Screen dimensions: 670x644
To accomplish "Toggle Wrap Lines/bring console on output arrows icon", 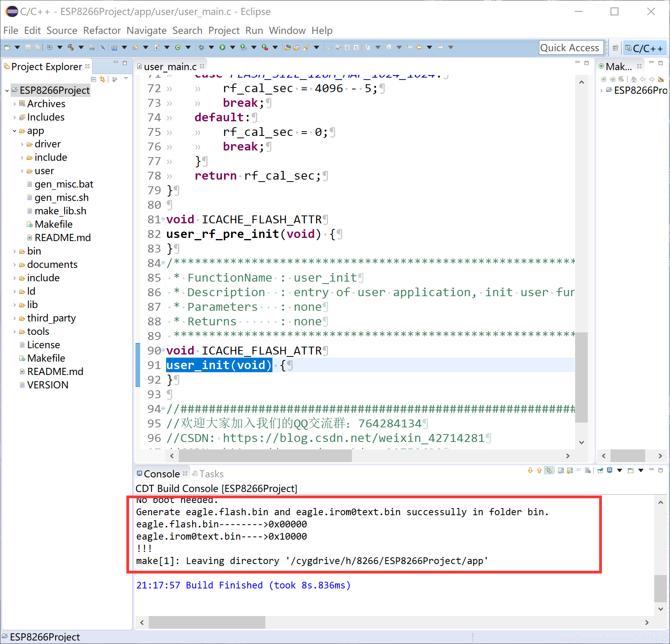I will 549,470.
